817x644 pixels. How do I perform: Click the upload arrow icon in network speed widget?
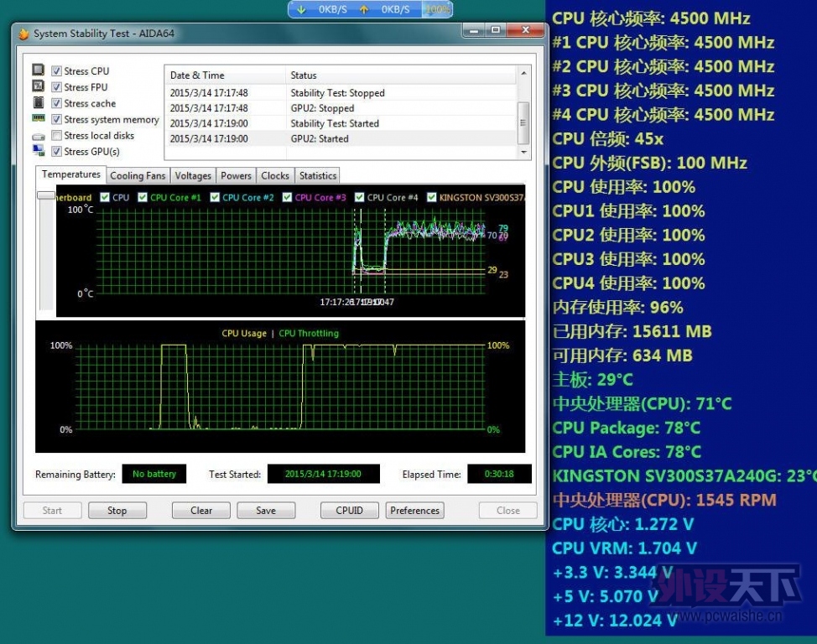pyautogui.click(x=364, y=9)
